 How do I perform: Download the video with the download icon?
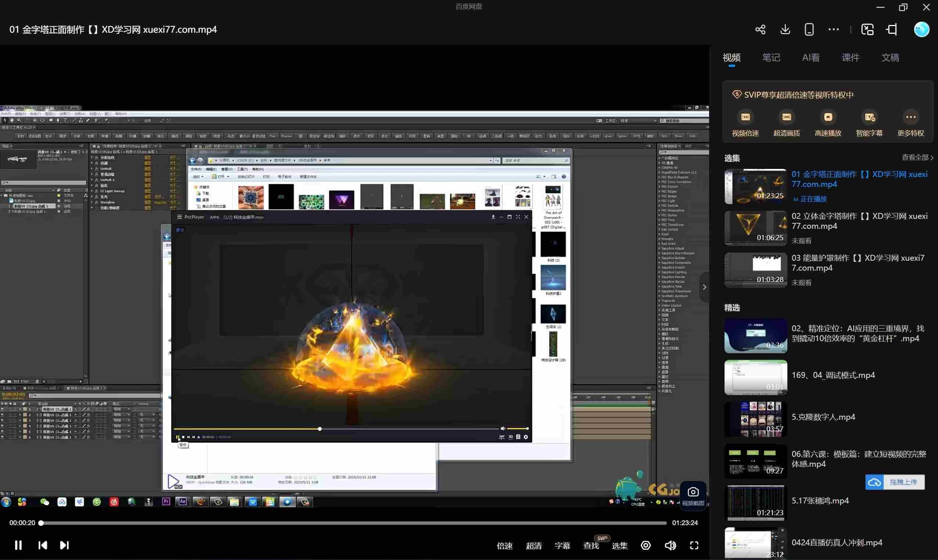point(785,29)
